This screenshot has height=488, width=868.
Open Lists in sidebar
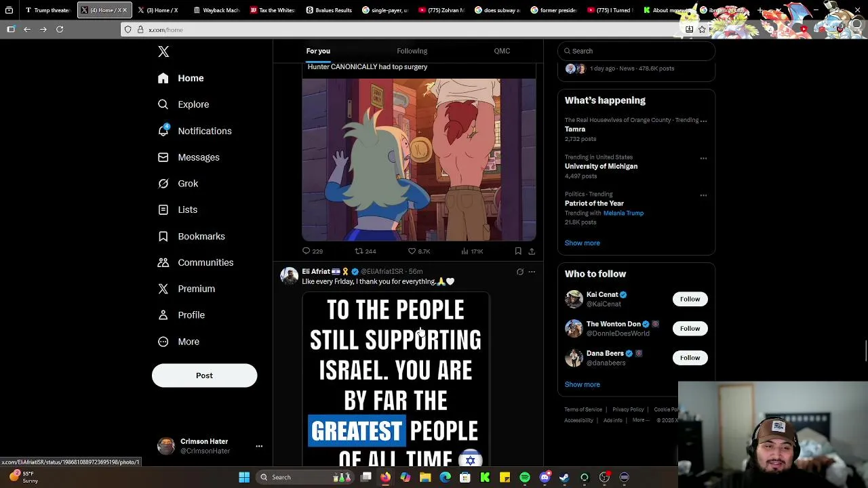pyautogui.click(x=177, y=209)
